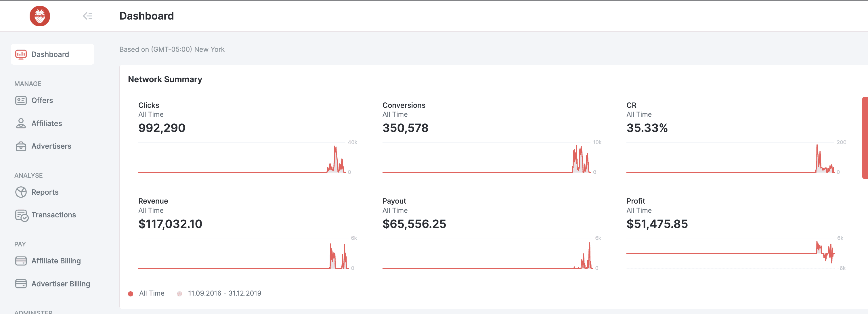Select the pale red legend dot
Viewport: 868px width, 314px height.
[x=179, y=294]
